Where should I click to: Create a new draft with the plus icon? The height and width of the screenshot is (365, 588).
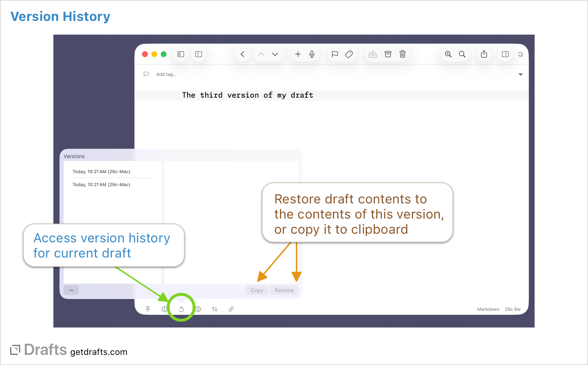click(298, 54)
